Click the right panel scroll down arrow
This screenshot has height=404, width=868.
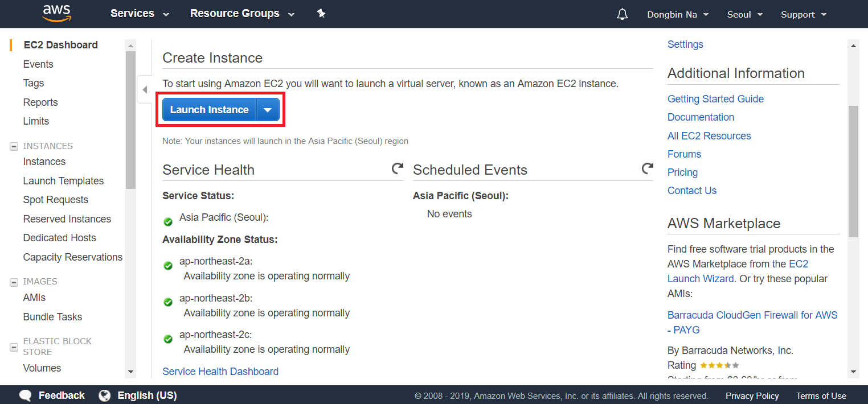coord(853,372)
